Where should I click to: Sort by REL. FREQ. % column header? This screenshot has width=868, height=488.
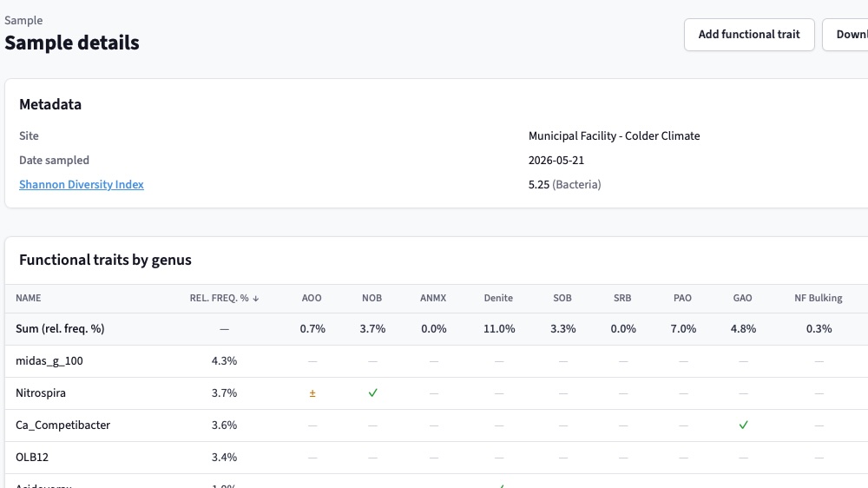pyautogui.click(x=224, y=298)
